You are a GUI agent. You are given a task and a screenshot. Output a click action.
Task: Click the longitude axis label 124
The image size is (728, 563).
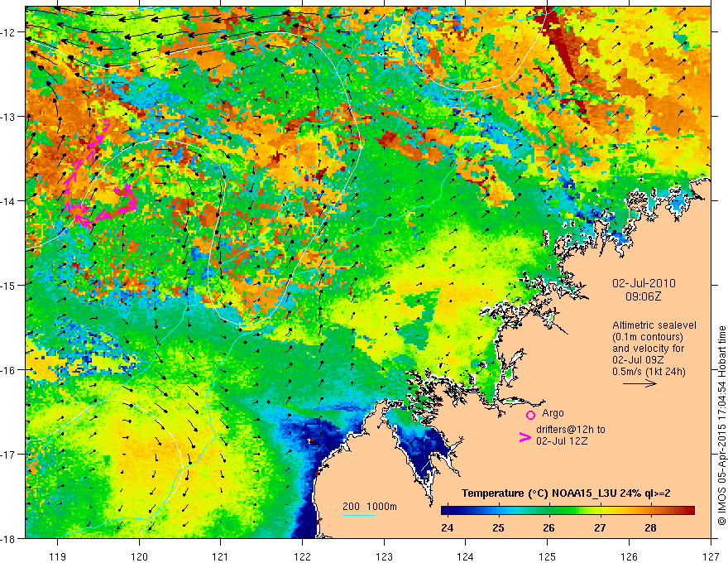click(466, 556)
